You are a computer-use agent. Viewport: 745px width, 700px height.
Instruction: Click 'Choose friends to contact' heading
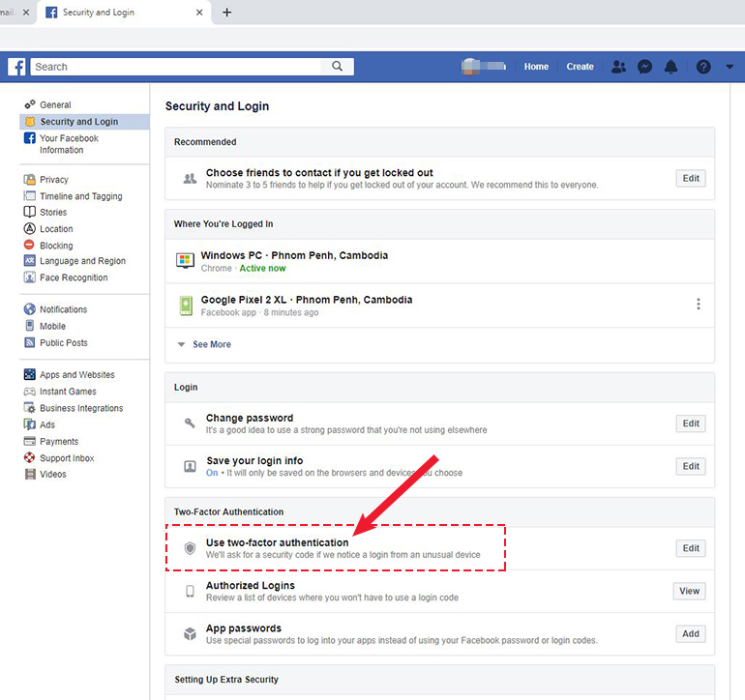coord(319,173)
